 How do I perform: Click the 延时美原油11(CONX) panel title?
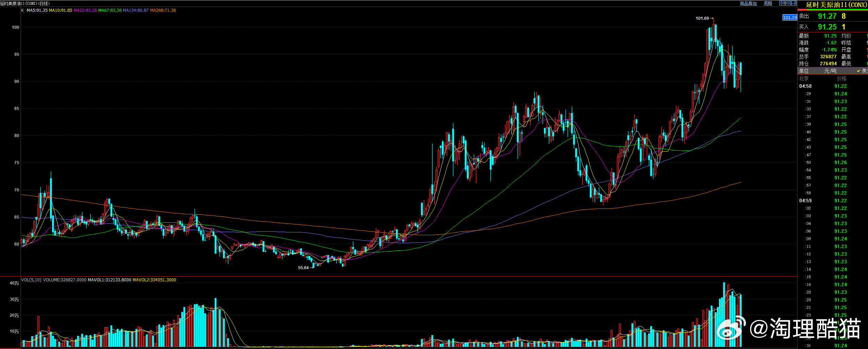(836, 5)
